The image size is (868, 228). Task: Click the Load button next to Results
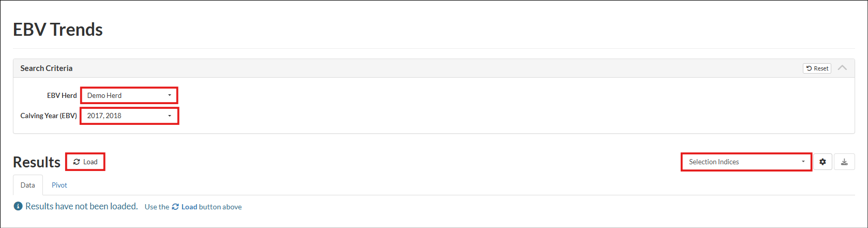[x=85, y=162]
